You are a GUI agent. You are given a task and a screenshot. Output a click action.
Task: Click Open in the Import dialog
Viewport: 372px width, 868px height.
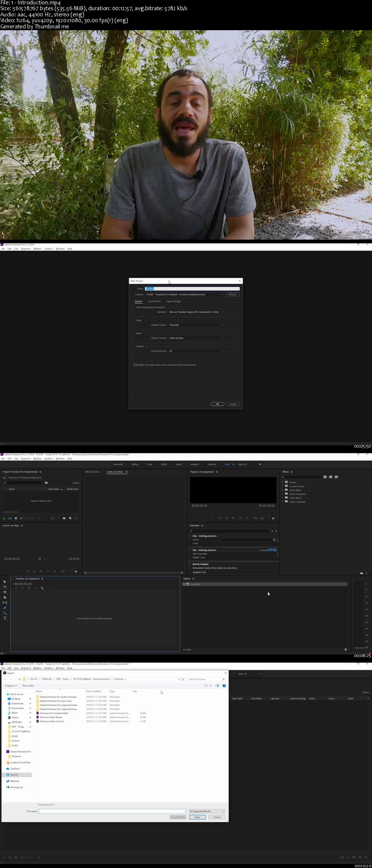[197, 817]
